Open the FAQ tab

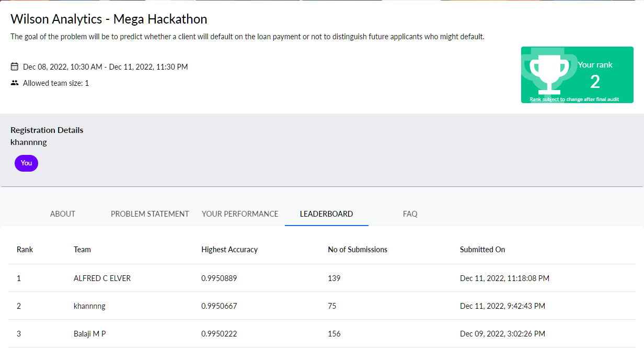410,214
